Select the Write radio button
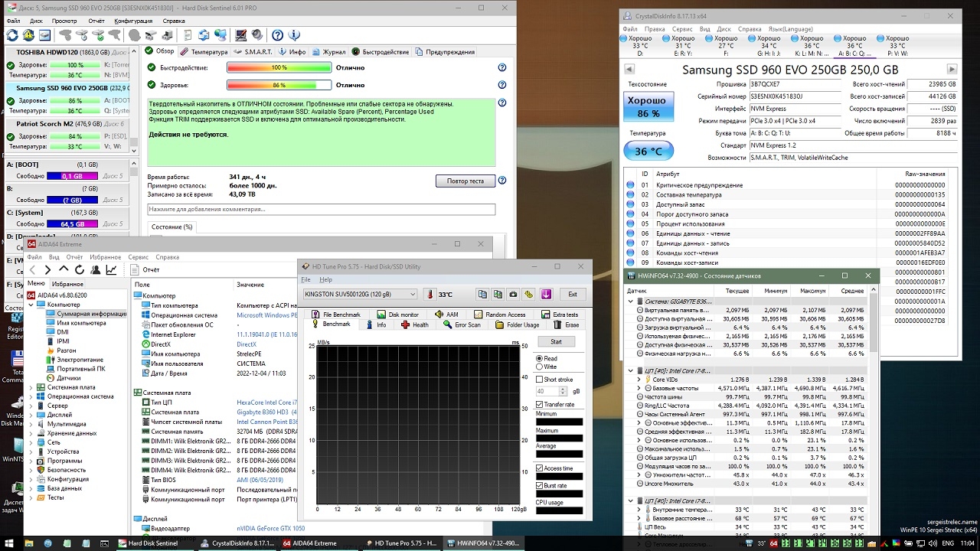Image resolution: width=980 pixels, height=551 pixels. click(540, 367)
